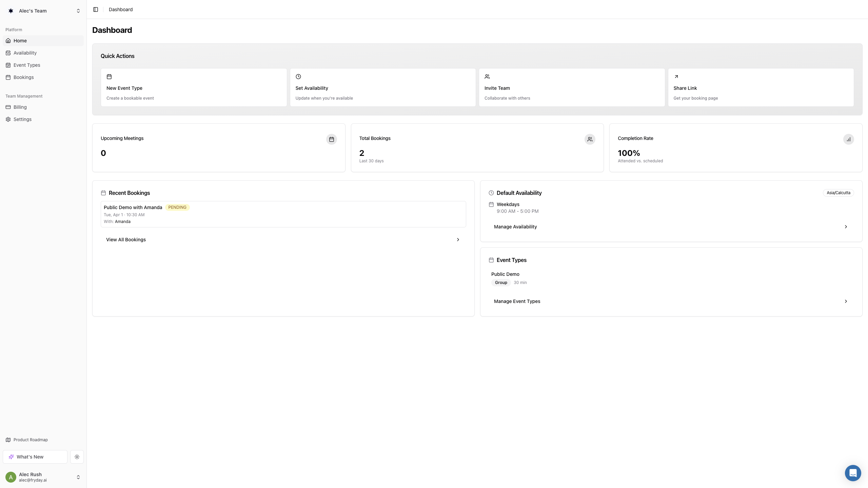This screenshot has width=868, height=488.
Task: Select Home in the sidebar
Action: pyautogui.click(x=20, y=41)
